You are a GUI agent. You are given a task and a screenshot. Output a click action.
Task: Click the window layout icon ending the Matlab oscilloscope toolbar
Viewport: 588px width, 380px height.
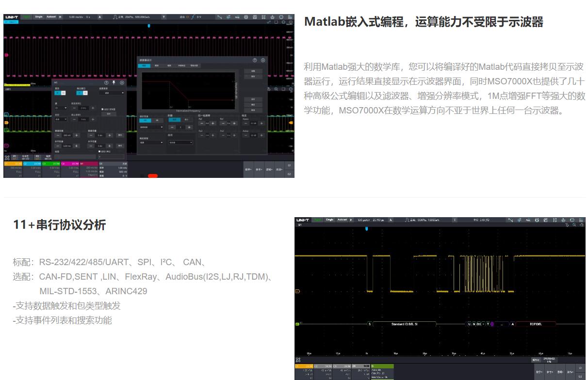click(290, 17)
